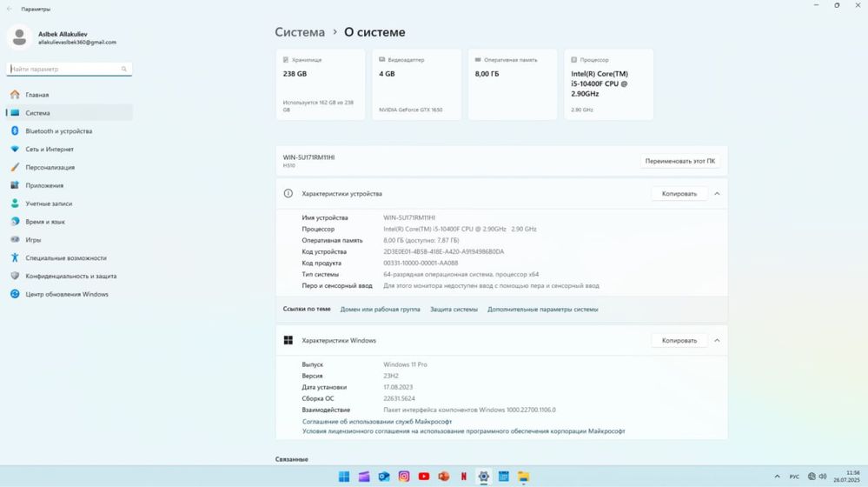
Task: Open the purple Clipchamp taskbar icon
Action: tap(364, 477)
